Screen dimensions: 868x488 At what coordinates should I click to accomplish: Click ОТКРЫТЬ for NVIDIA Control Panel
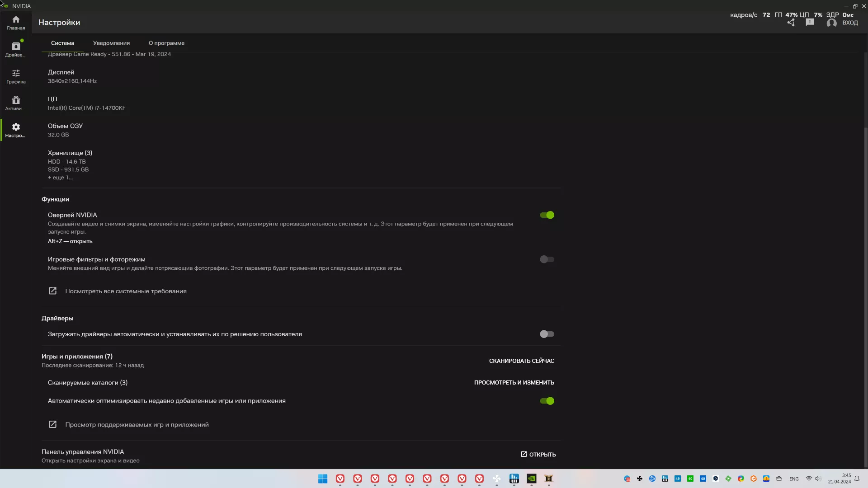538,454
